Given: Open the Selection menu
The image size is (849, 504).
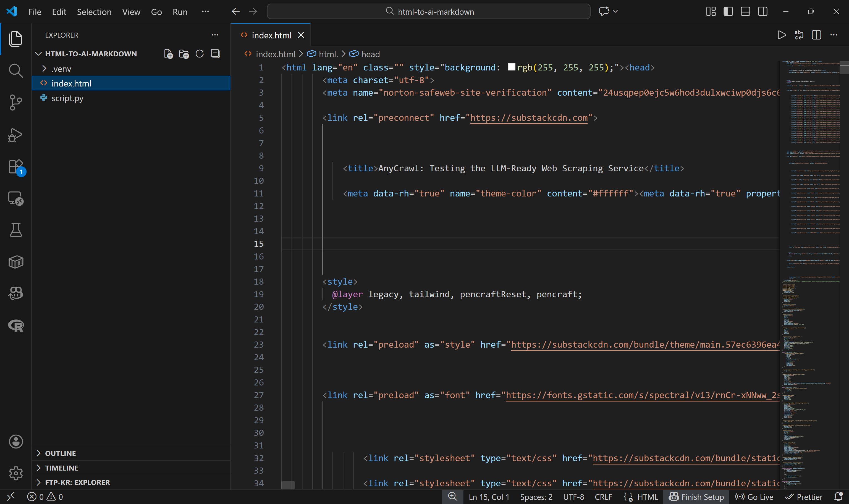Looking at the screenshot, I should (94, 12).
